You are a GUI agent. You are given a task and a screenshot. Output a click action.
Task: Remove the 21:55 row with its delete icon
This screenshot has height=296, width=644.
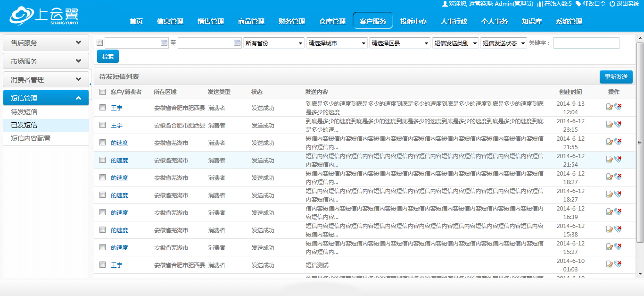[x=618, y=142]
